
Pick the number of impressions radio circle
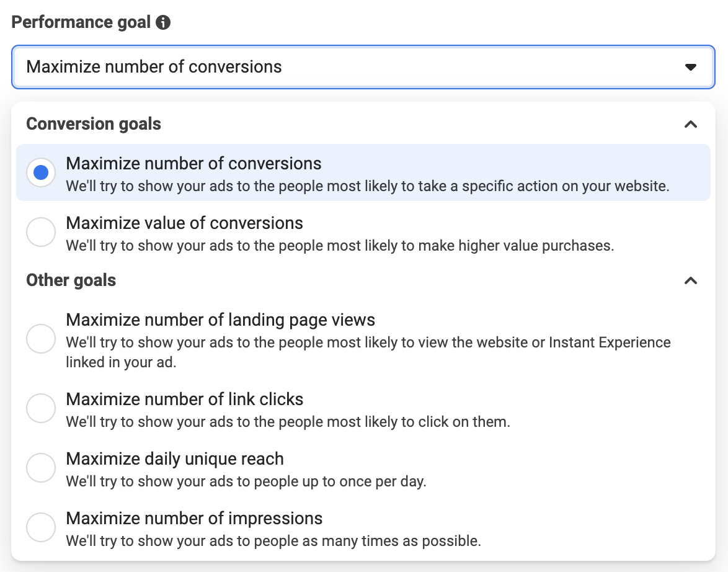coord(41,527)
